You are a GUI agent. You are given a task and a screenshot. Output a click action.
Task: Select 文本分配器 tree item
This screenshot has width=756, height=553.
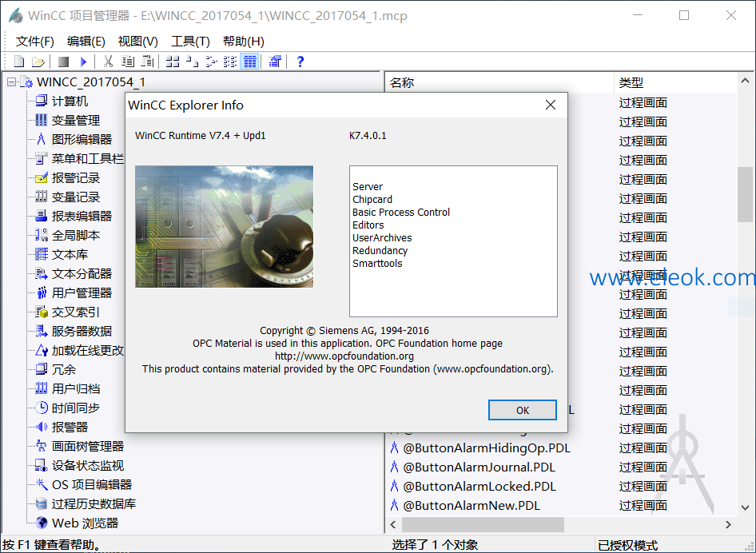(x=82, y=274)
